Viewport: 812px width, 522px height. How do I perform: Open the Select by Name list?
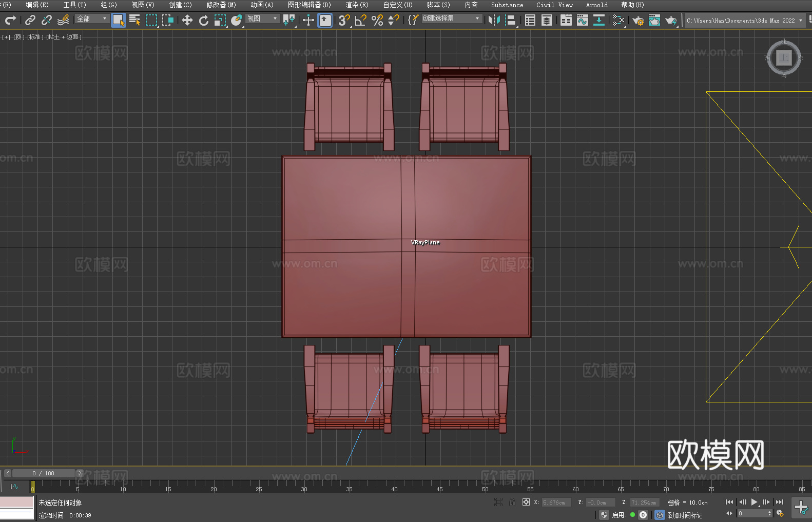point(135,20)
